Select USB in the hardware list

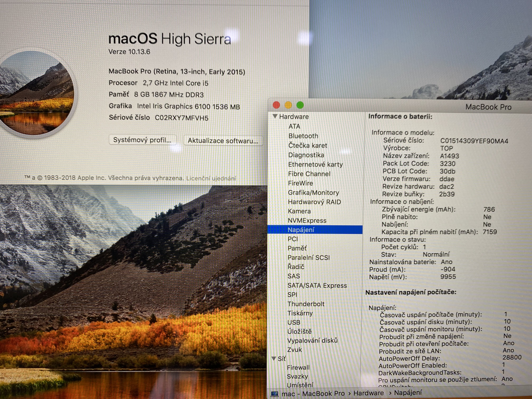click(x=294, y=322)
